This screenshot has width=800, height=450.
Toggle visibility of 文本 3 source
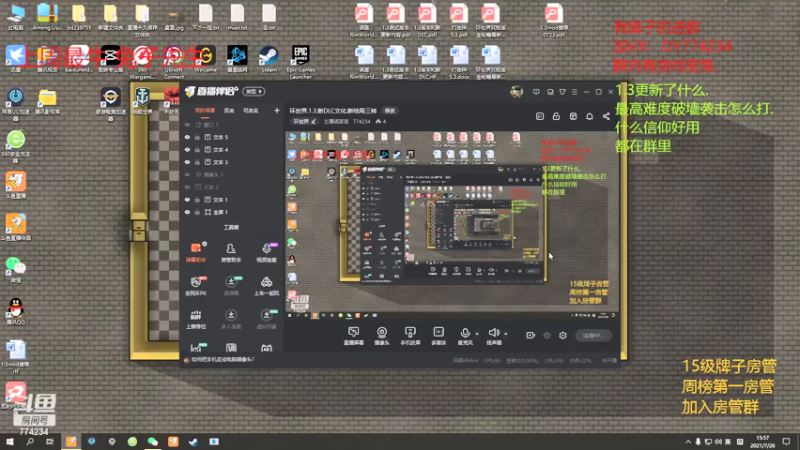click(187, 162)
